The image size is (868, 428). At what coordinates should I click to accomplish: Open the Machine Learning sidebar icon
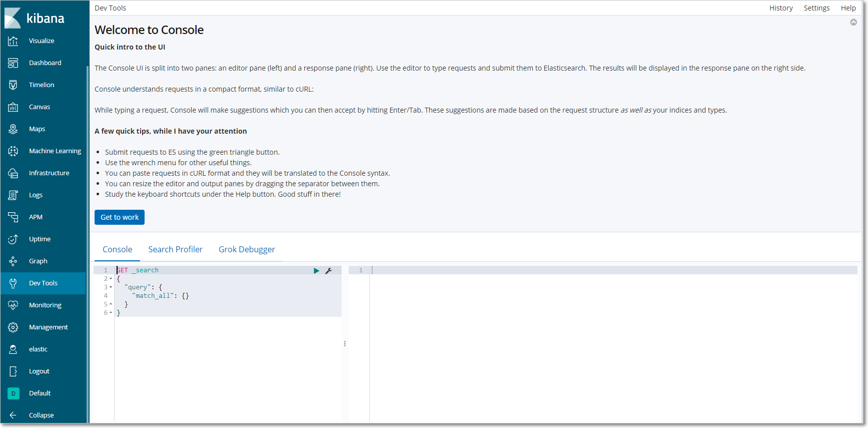click(13, 151)
